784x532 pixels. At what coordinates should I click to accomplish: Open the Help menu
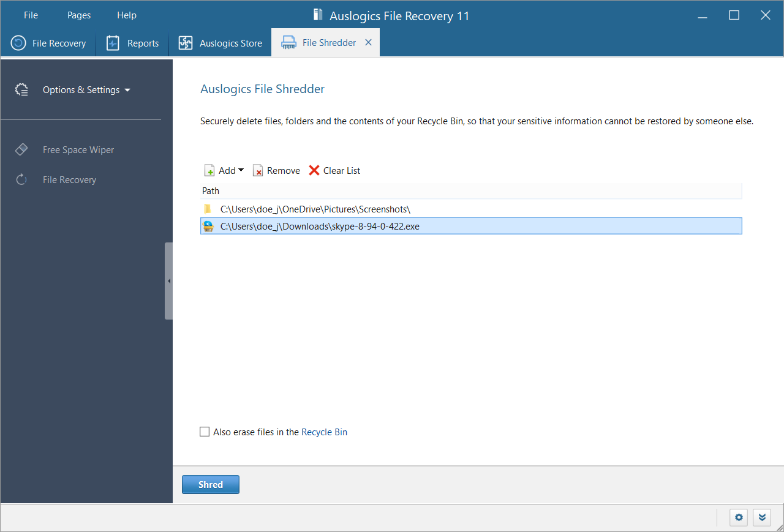pyautogui.click(x=127, y=15)
